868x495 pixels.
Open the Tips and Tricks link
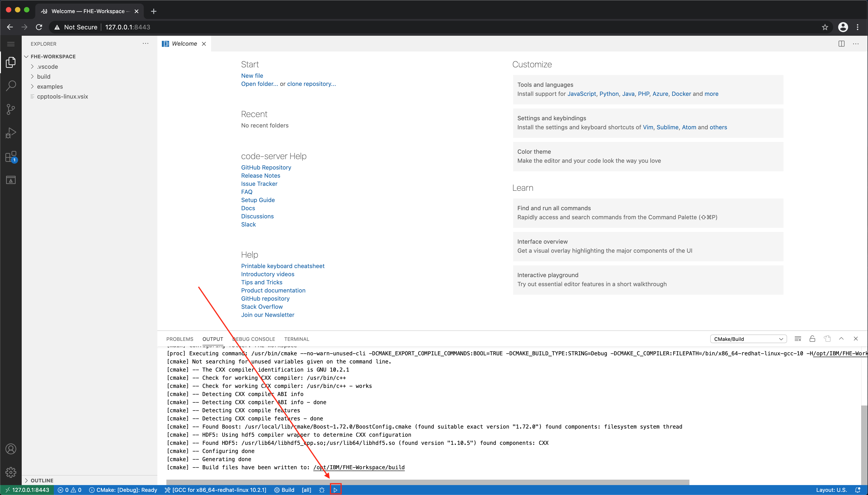coord(262,282)
